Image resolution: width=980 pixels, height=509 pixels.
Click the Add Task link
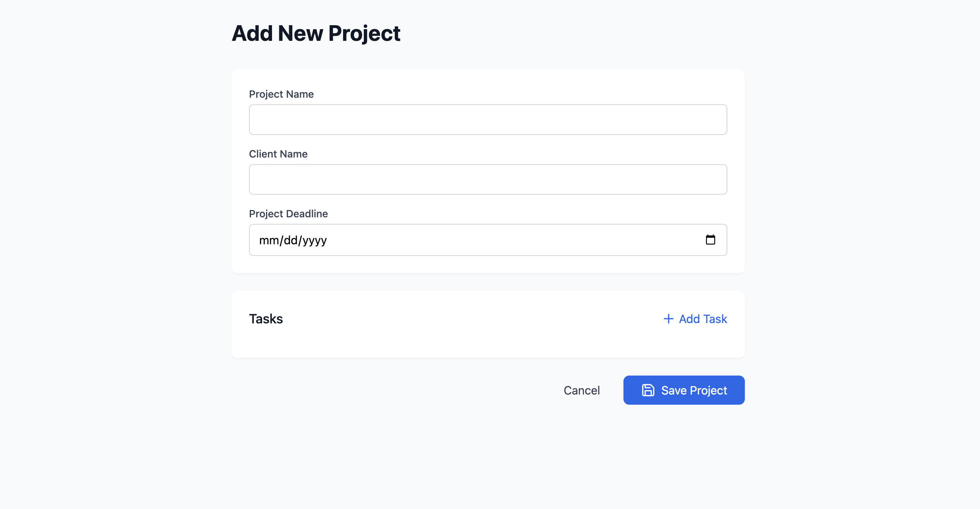click(x=702, y=319)
